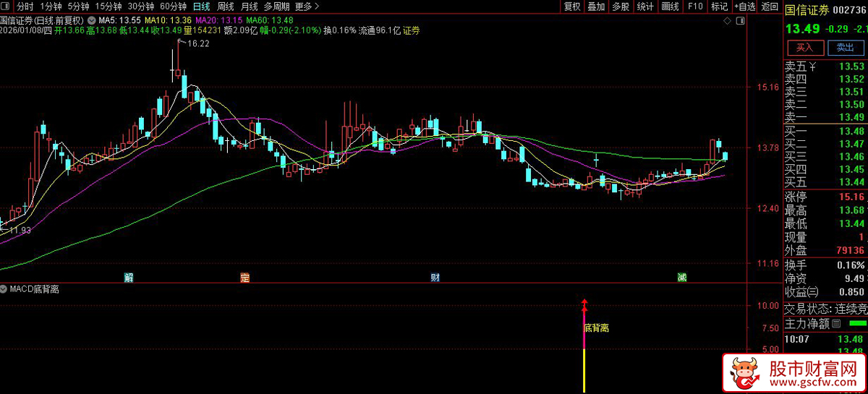Click the MA60: 13.48 indicator label
The width and height of the screenshot is (868, 394).
[270, 20]
